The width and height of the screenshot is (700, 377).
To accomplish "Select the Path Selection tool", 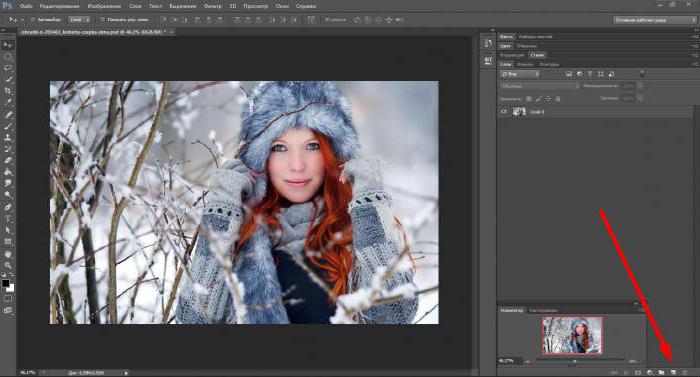I will pos(8,230).
